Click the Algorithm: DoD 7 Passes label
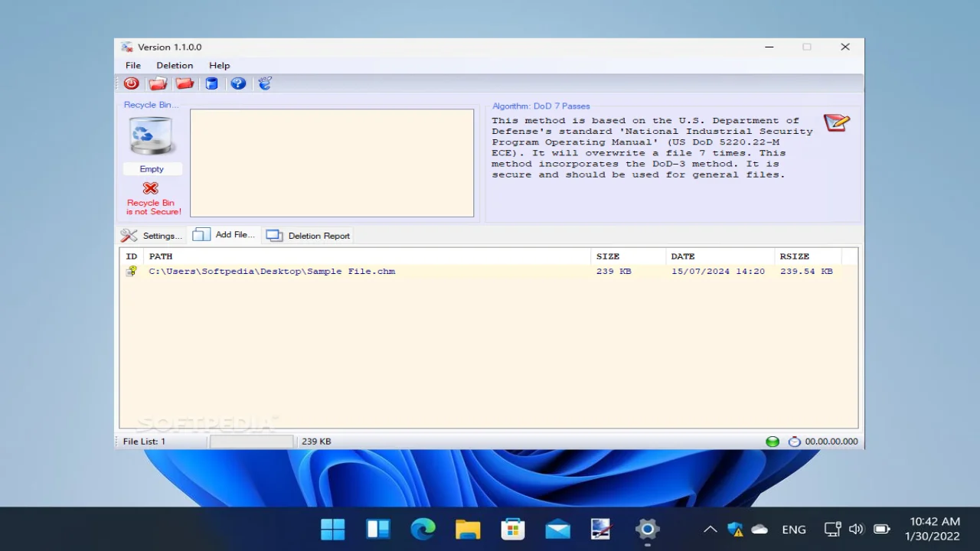Image resolution: width=980 pixels, height=551 pixels. [541, 106]
